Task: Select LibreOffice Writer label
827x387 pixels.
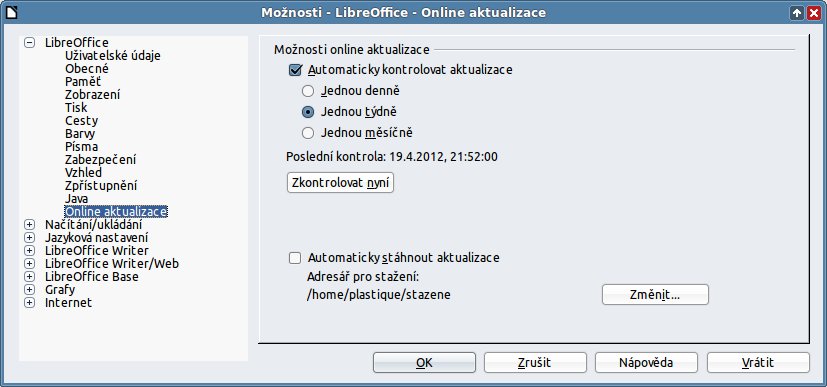Action: 97,250
